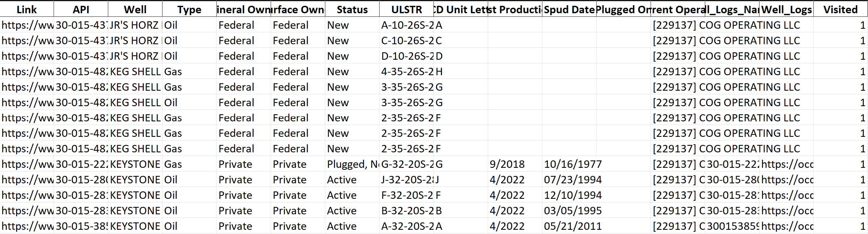The height and width of the screenshot is (234, 868).
Task: Click the ULSTR column header
Action: tap(406, 9)
